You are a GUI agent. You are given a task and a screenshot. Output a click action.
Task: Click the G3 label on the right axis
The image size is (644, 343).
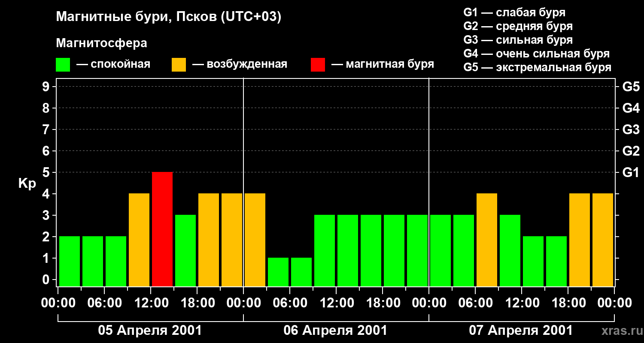[x=631, y=129]
